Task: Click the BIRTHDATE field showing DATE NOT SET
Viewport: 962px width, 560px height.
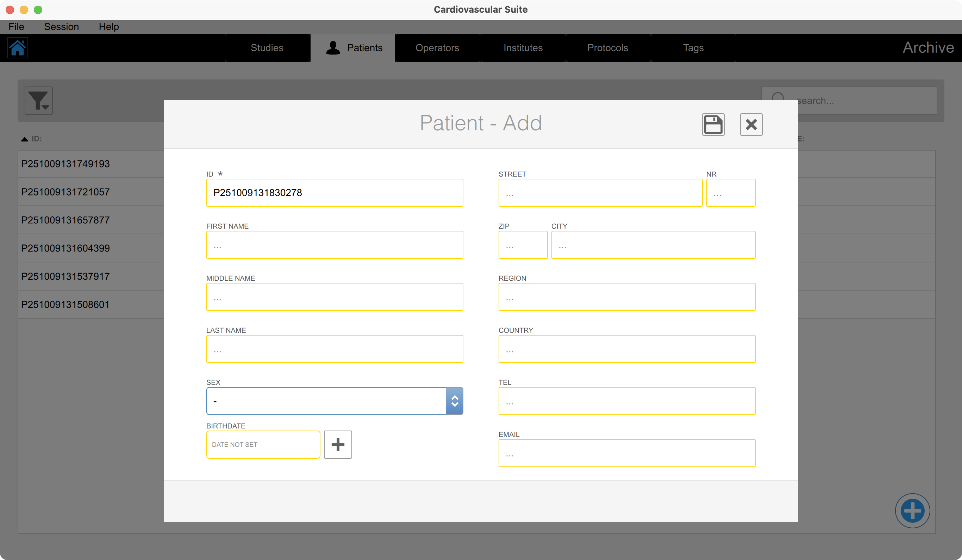Action: 263,444
